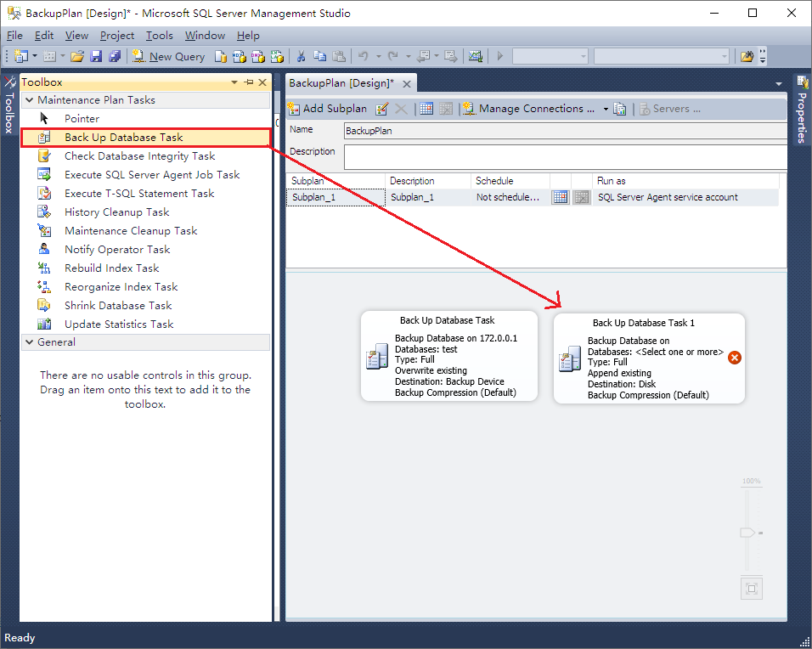
Task: Click Analysis Services MDX Query icon
Action: tap(240, 56)
